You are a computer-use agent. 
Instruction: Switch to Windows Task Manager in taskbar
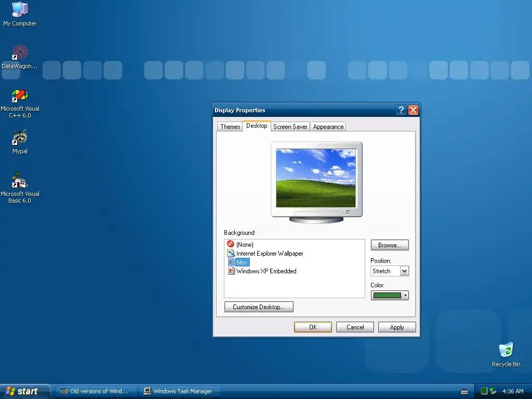[x=179, y=391]
